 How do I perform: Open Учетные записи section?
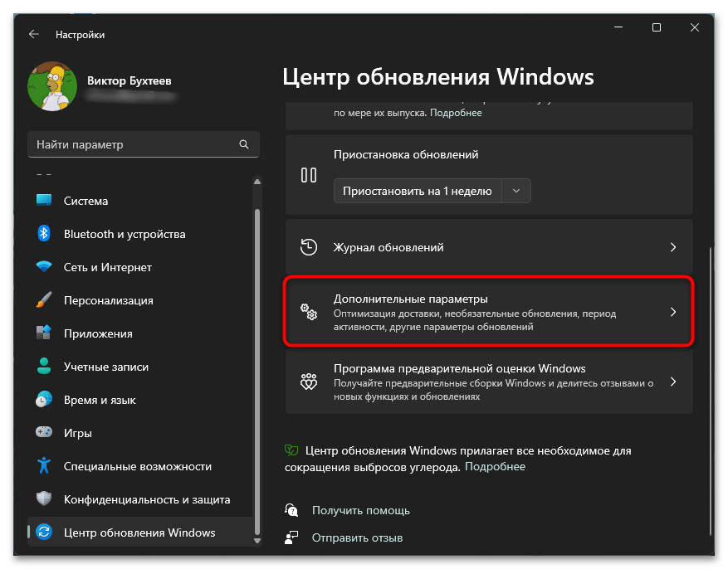140,367
